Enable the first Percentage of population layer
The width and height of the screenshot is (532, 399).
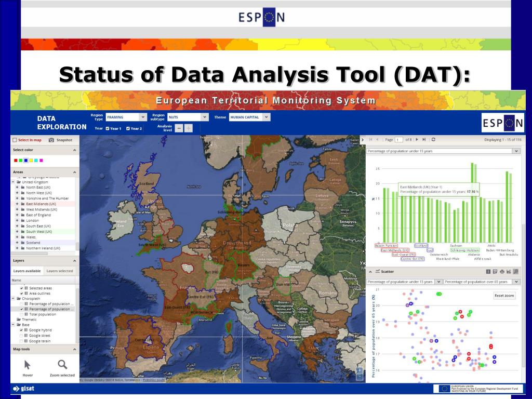coord(22,303)
